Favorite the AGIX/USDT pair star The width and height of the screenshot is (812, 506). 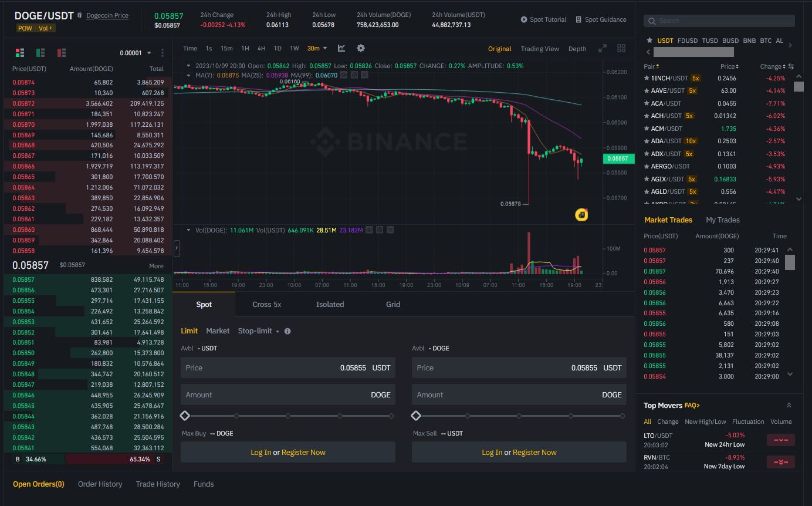click(647, 179)
